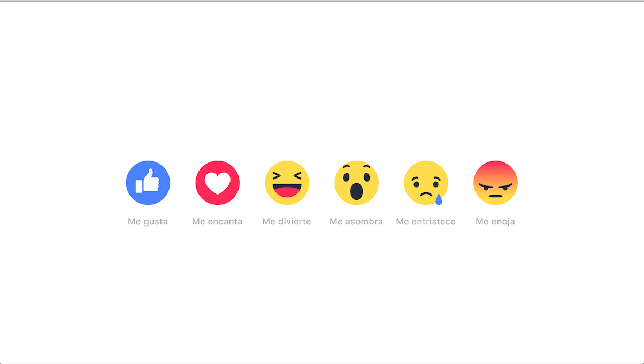Image resolution: width=644 pixels, height=364 pixels.
Task: Click the open laughing mouth with pink tongue
Action: [x=287, y=190]
